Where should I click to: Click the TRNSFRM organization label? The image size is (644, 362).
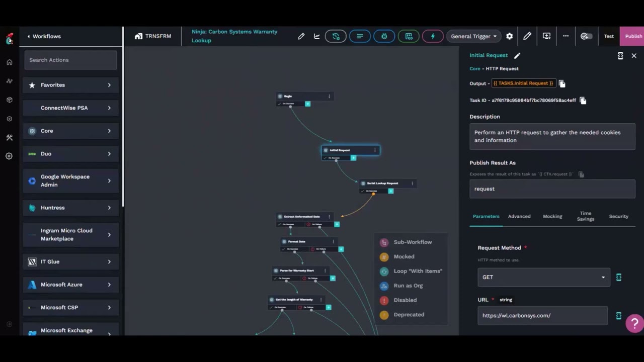tap(153, 36)
